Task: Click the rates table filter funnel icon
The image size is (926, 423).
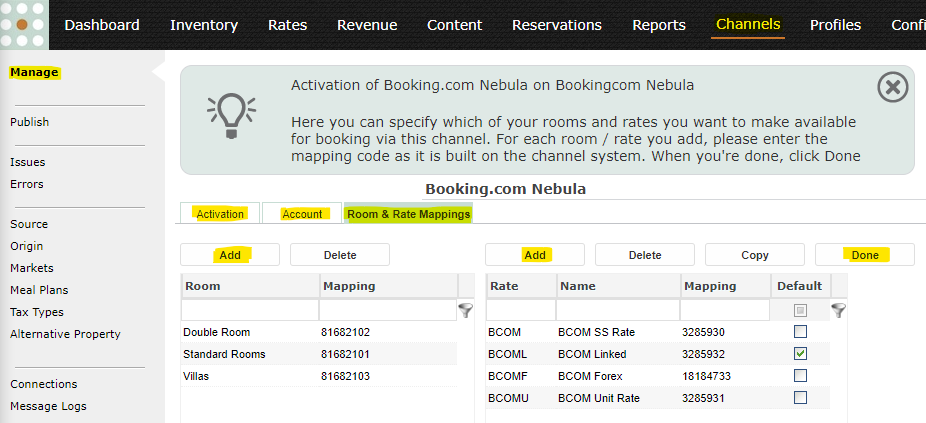Action: coord(838,310)
